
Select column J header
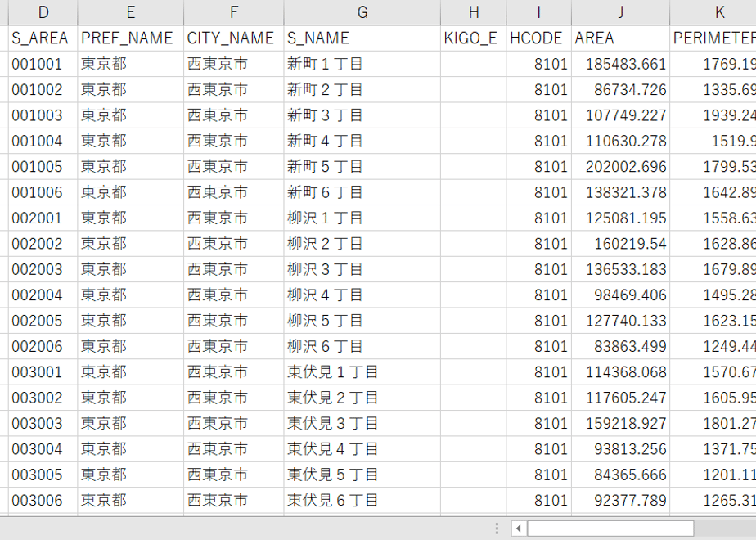pos(620,12)
